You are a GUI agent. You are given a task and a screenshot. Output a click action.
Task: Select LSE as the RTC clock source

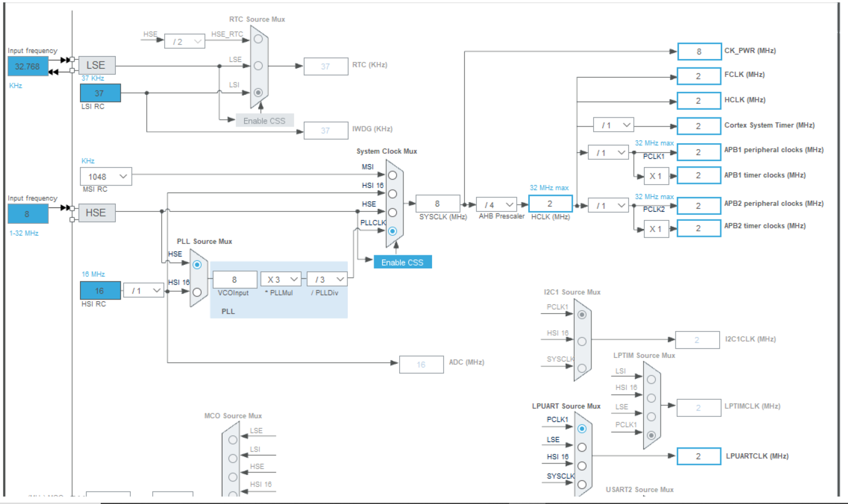[258, 66]
